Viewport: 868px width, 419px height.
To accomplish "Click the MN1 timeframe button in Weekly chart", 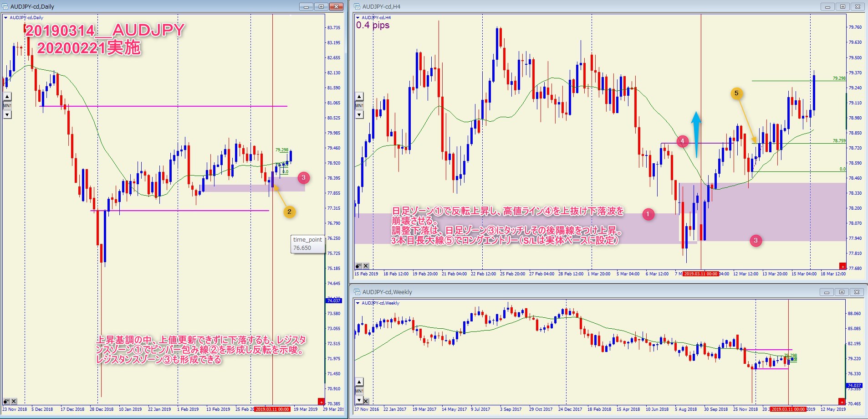I will 359,391.
